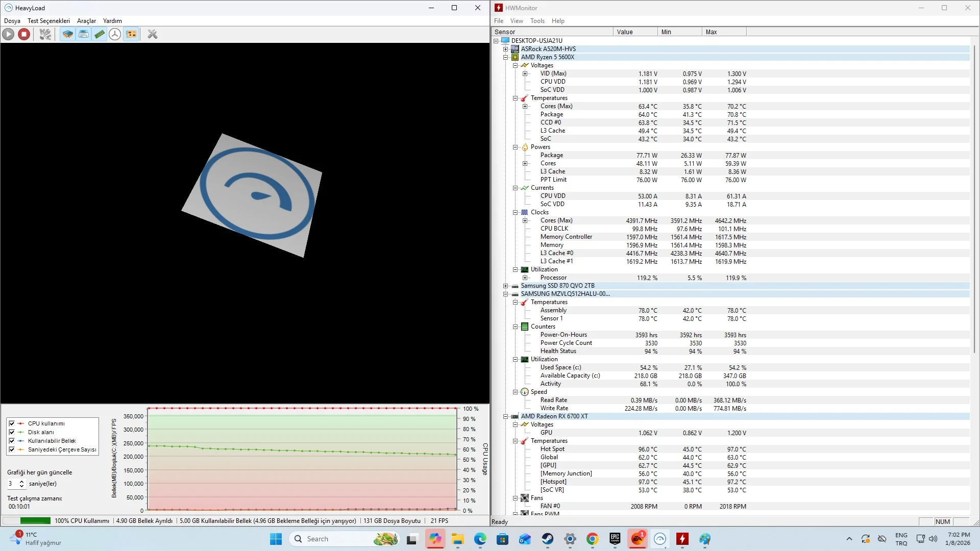980x551 pixels.
Task: Collapse the AMD Ryzen 5 5600X node
Action: [505, 57]
